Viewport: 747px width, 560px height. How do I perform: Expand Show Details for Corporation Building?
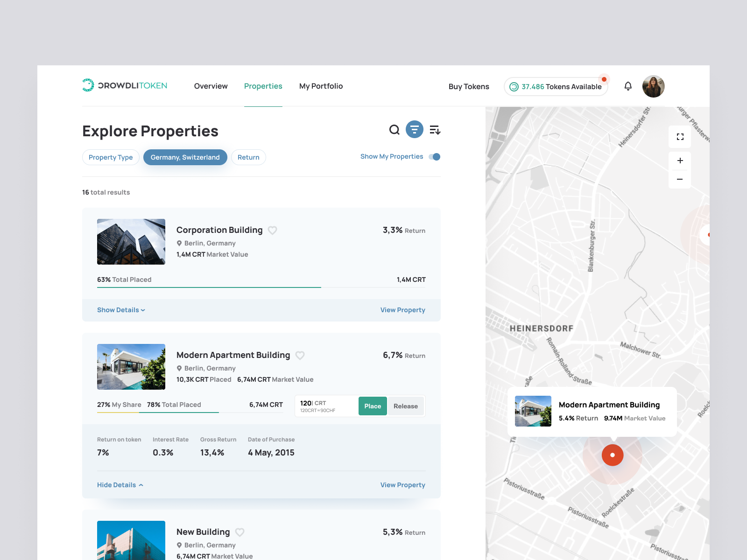tap(120, 310)
